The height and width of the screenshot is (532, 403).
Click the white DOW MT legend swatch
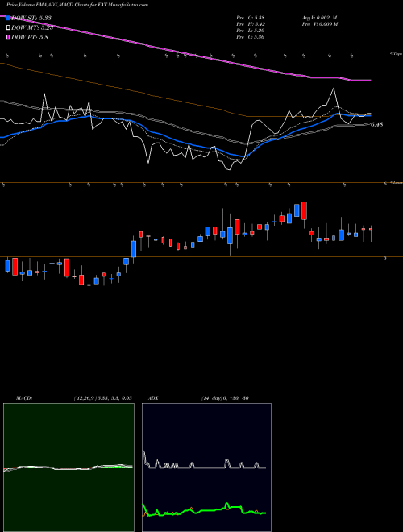coord(8,28)
